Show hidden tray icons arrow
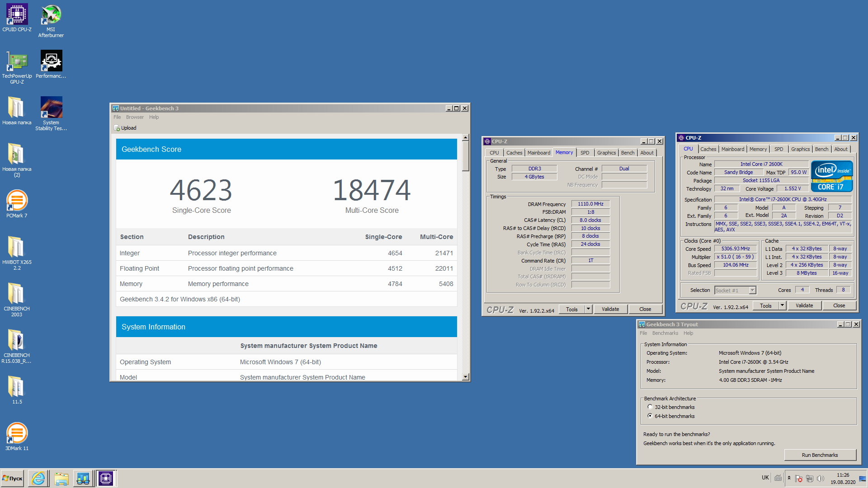The width and height of the screenshot is (868, 488). [x=789, y=478]
